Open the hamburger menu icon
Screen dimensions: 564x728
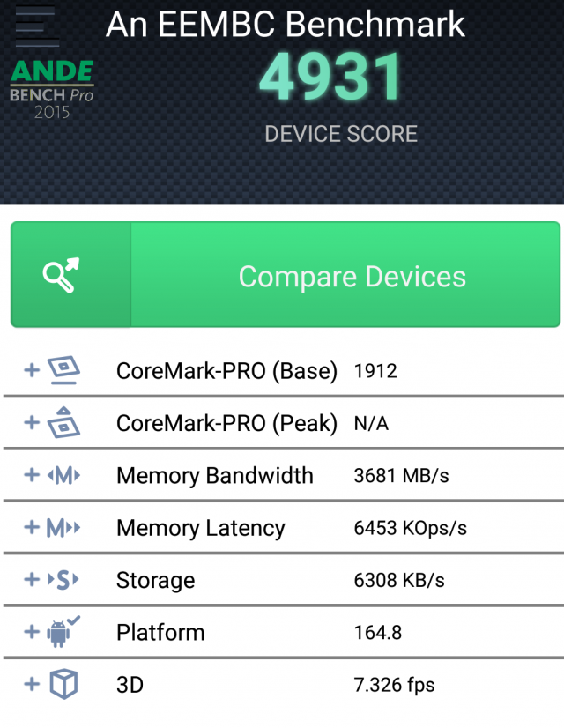pos(35,26)
